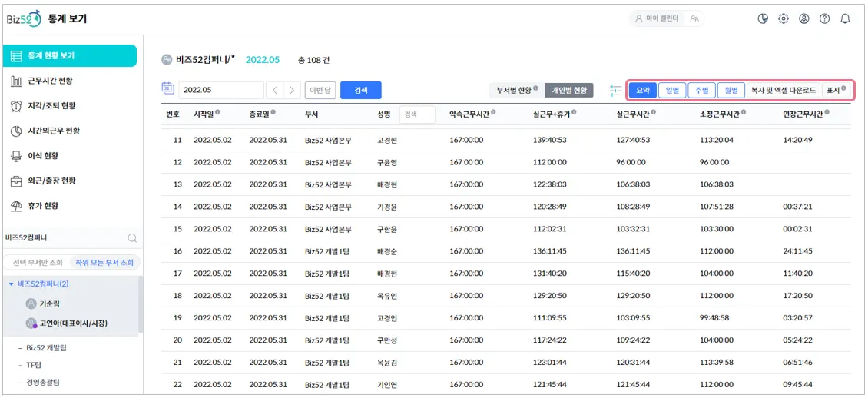Select 경영총괄팀 in department tree
The height and width of the screenshot is (398, 868).
(x=42, y=382)
